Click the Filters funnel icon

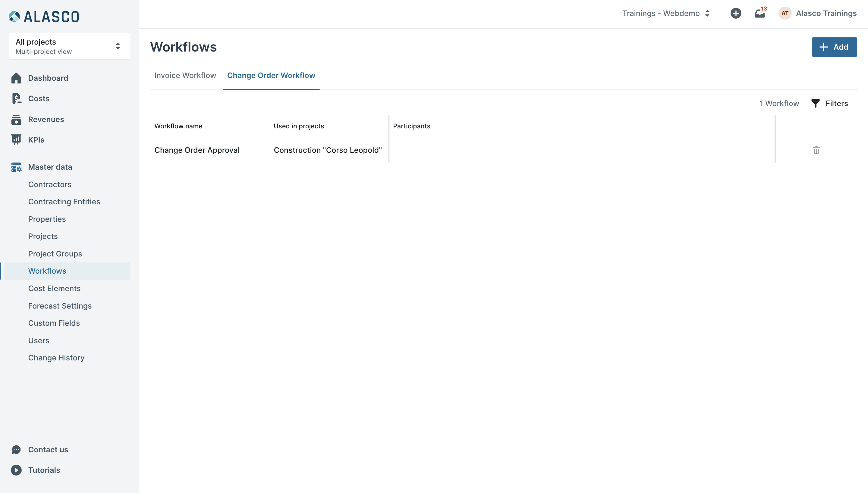coord(815,103)
